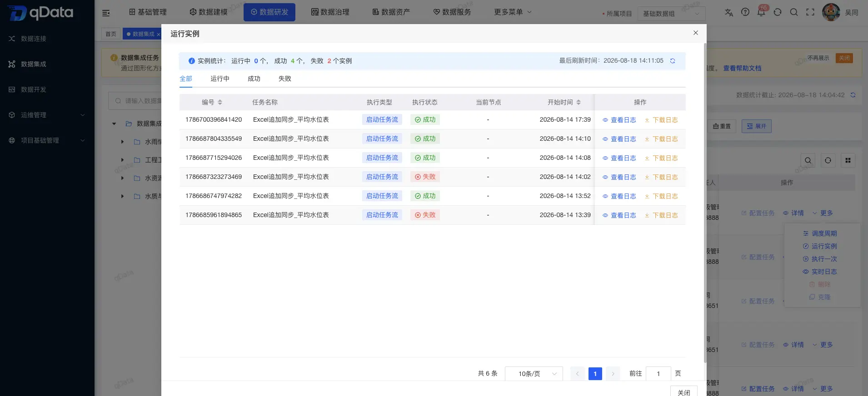Switch to the 全部 tab
The image size is (868, 396).
[186, 79]
